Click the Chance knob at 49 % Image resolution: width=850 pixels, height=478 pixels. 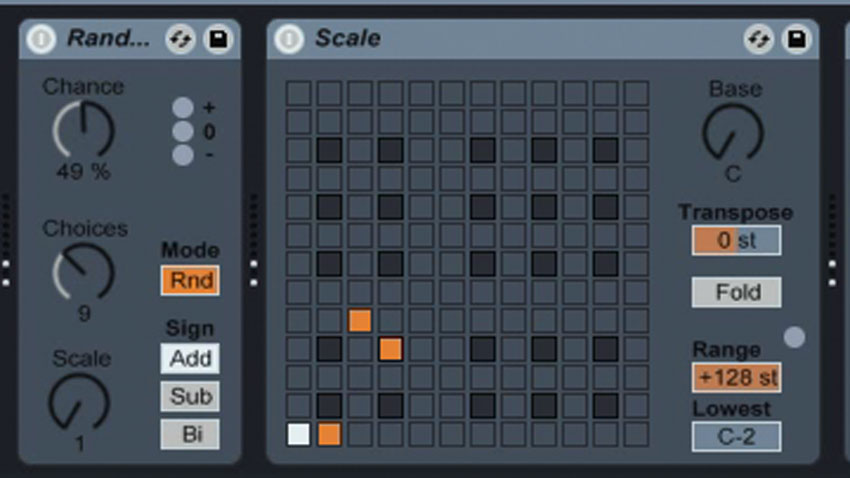[83, 130]
